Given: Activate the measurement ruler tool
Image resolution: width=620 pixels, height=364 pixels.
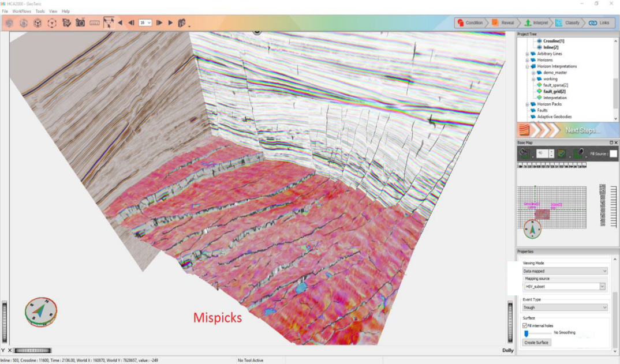Looking at the screenshot, I should click(x=94, y=22).
